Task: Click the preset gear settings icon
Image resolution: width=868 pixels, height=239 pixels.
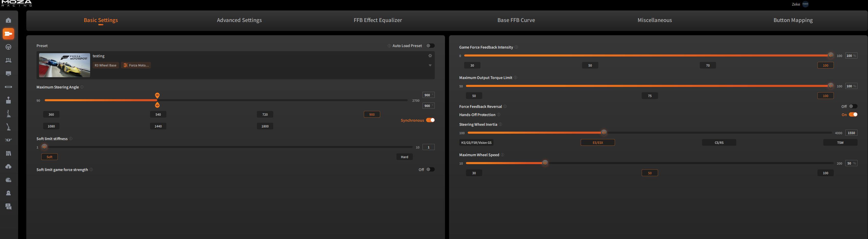Action: click(430, 56)
